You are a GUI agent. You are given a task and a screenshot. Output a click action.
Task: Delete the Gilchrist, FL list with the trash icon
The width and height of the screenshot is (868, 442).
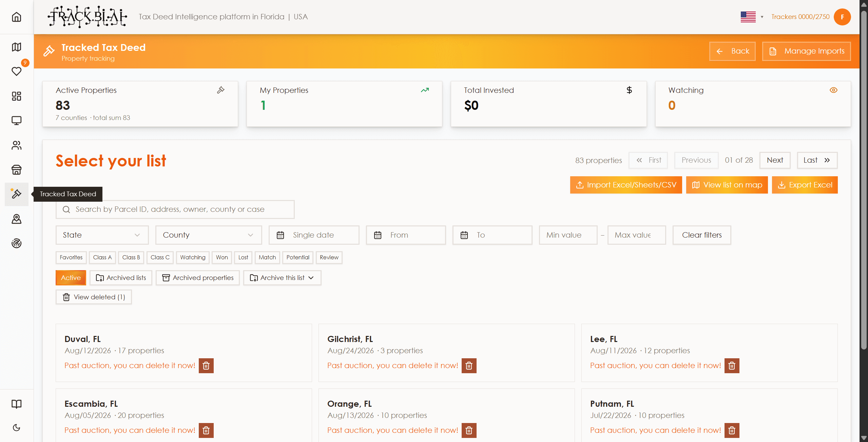pyautogui.click(x=469, y=366)
